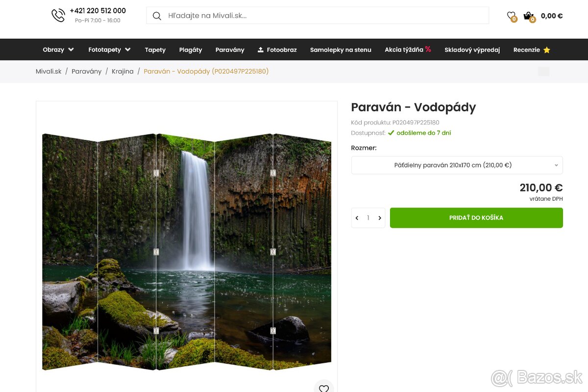Click the Pridať do košíka button
588x392 pixels.
(x=476, y=218)
